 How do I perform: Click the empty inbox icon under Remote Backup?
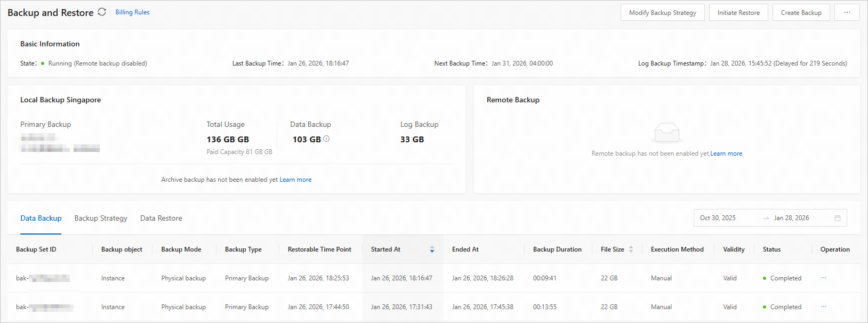(666, 132)
